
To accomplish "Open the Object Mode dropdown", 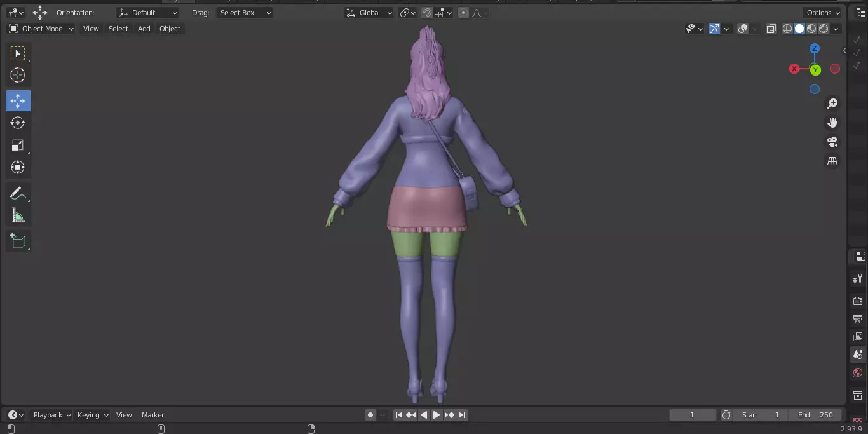I will tap(41, 29).
